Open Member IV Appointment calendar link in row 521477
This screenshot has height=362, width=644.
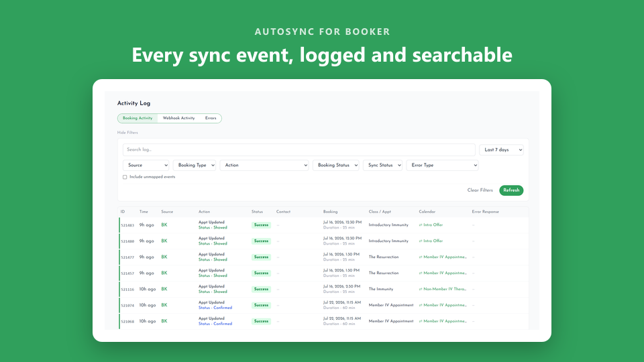(x=445, y=257)
